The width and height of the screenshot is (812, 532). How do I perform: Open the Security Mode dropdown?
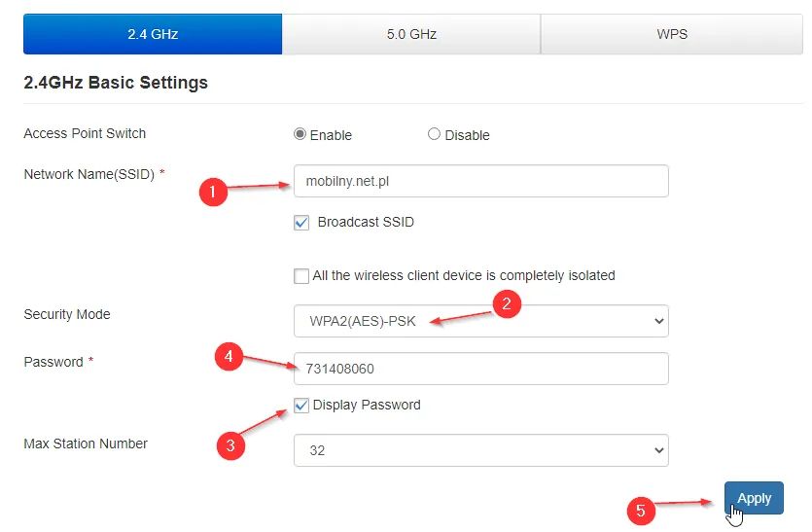pyautogui.click(x=480, y=320)
